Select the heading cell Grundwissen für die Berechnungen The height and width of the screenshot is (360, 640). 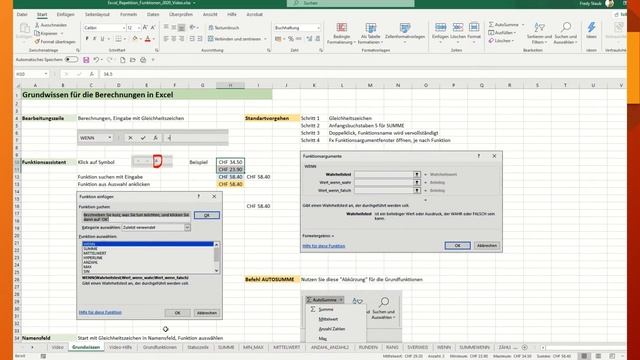coord(147,95)
